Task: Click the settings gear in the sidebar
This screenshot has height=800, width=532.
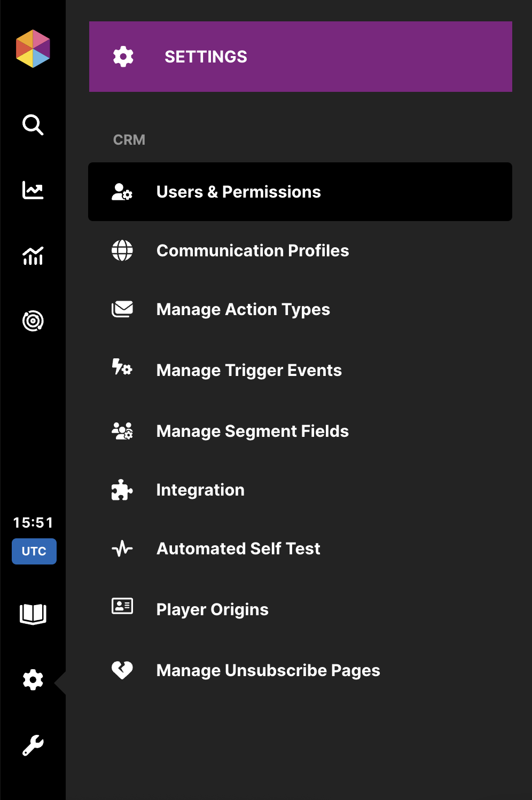Action: [33, 680]
